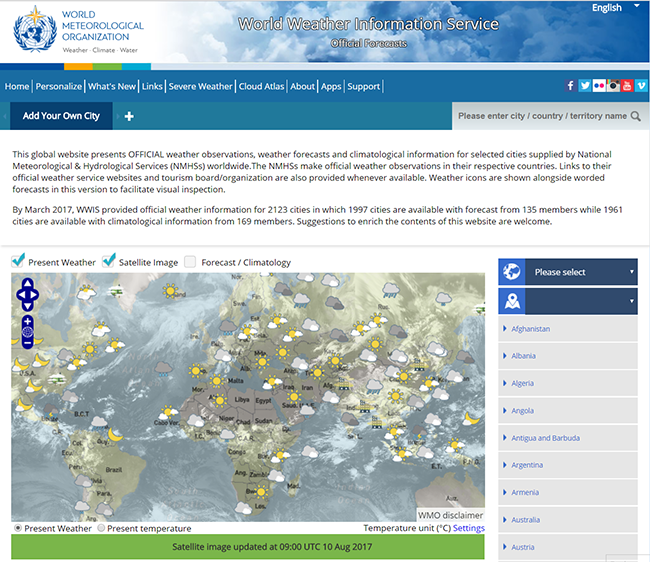
Task: Open the Personalize menu item
Action: coord(58,86)
